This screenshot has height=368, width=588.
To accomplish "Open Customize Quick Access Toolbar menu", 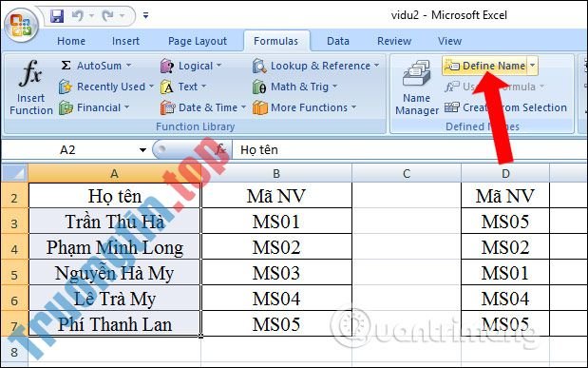I will tap(145, 16).
